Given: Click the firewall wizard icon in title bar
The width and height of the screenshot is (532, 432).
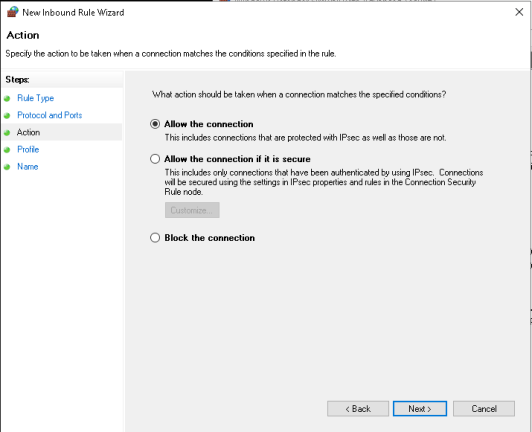Looking at the screenshot, I should 13,12.
